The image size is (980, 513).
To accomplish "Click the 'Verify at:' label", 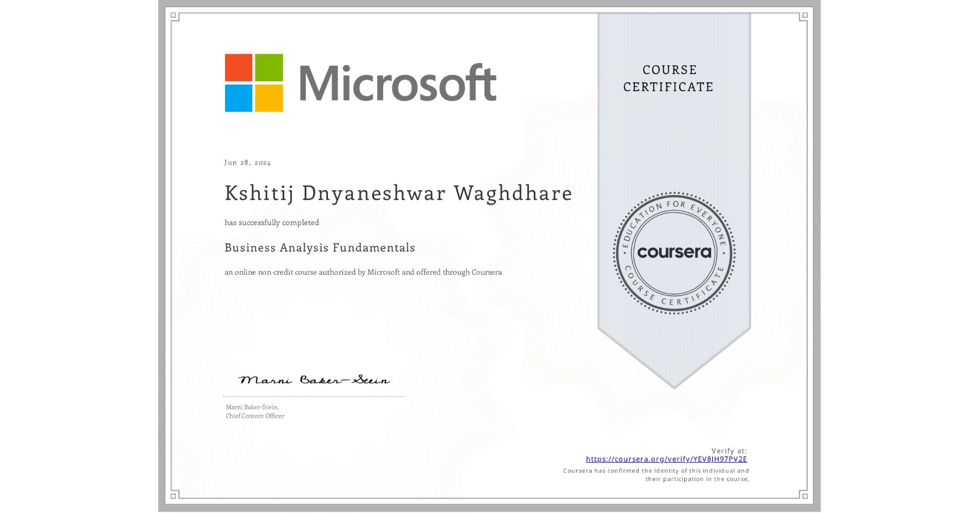I will (x=729, y=451).
